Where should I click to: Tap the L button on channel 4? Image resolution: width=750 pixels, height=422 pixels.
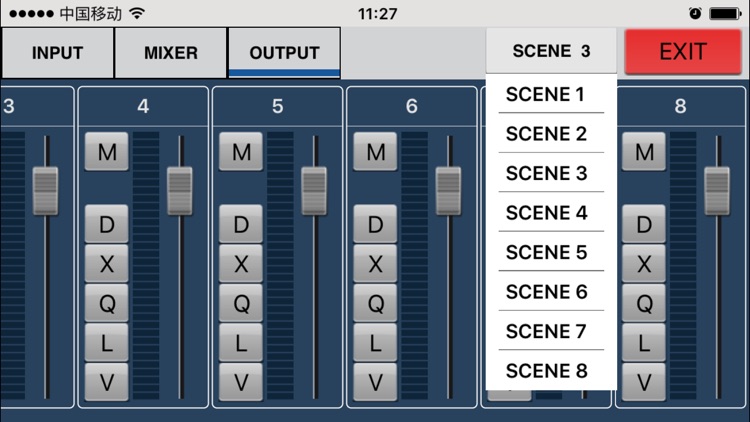pyautogui.click(x=107, y=342)
